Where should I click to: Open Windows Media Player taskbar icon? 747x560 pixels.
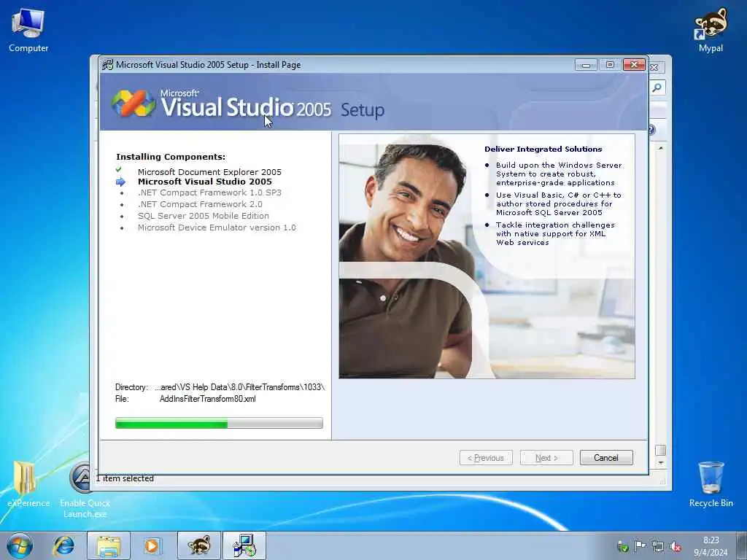point(152,545)
